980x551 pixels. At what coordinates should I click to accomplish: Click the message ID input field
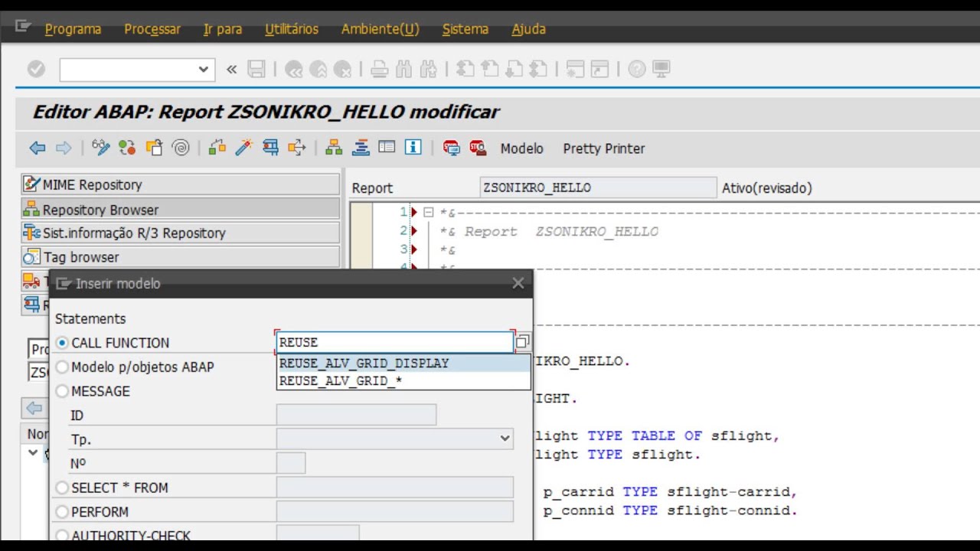[356, 415]
